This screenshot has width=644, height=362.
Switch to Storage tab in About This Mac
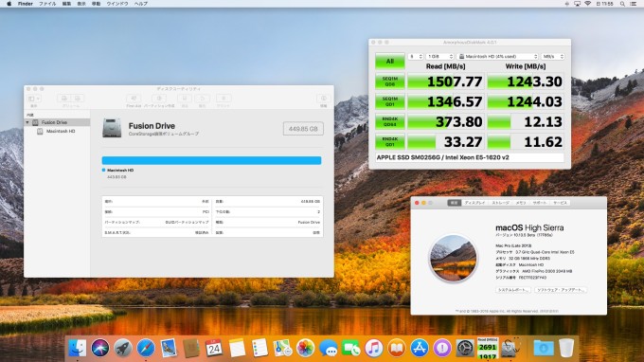click(x=500, y=203)
